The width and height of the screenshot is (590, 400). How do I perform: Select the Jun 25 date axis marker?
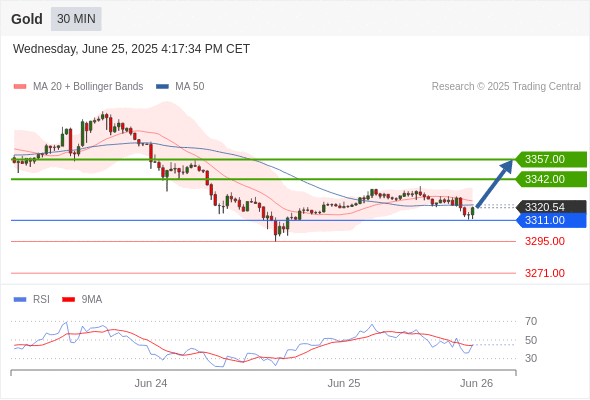[344, 383]
